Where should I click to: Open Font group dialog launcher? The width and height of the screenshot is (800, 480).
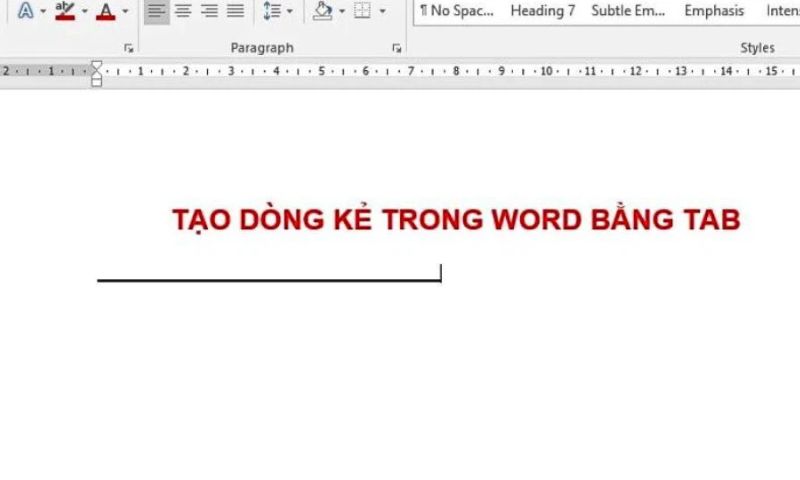click(x=129, y=48)
